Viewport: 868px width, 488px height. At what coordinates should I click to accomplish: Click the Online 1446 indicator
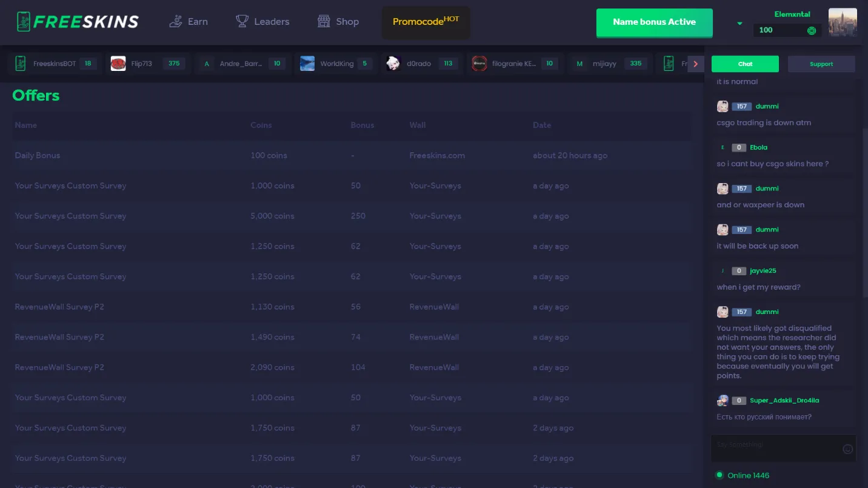tap(743, 475)
